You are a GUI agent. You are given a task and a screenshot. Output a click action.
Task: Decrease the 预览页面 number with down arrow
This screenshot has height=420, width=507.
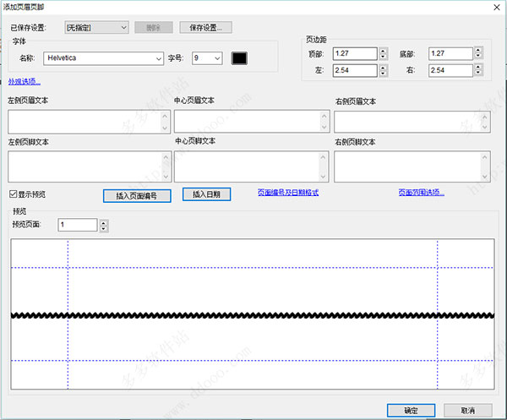pyautogui.click(x=103, y=228)
